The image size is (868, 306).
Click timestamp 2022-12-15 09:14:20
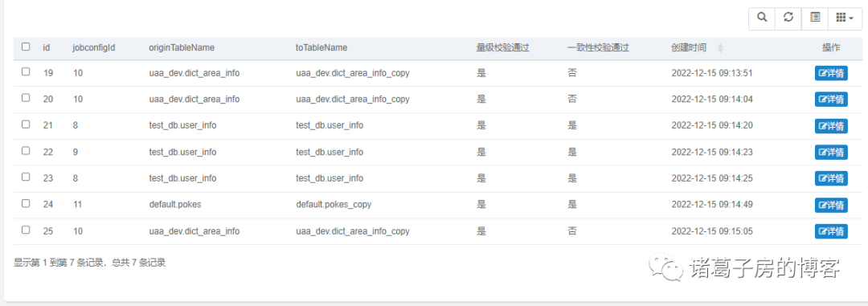712,125
